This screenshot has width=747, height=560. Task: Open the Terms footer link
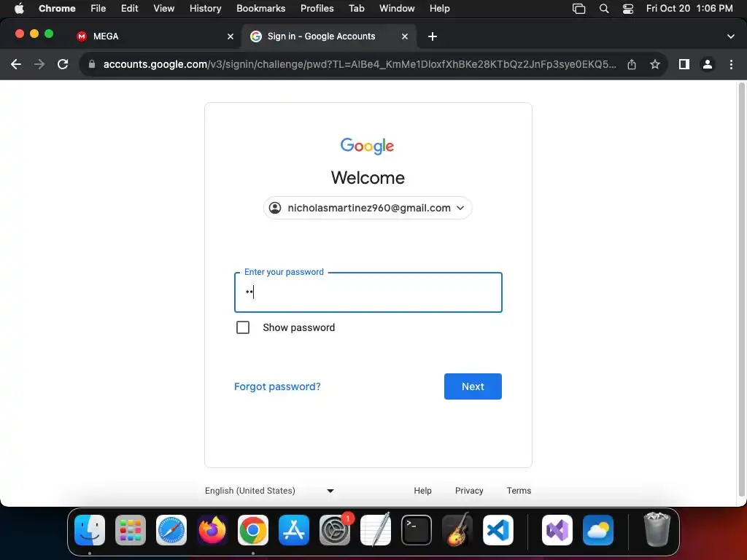point(519,491)
